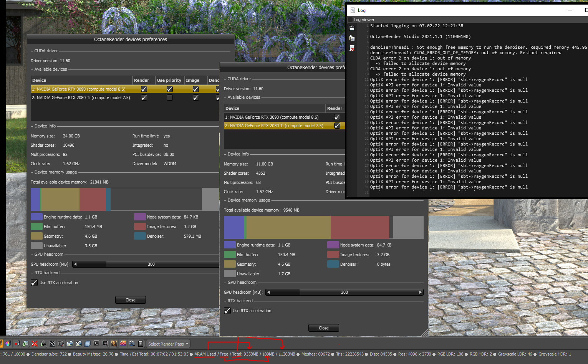Open the Select Render Pass dropdown
This screenshot has width=588, height=364.
coord(168,344)
